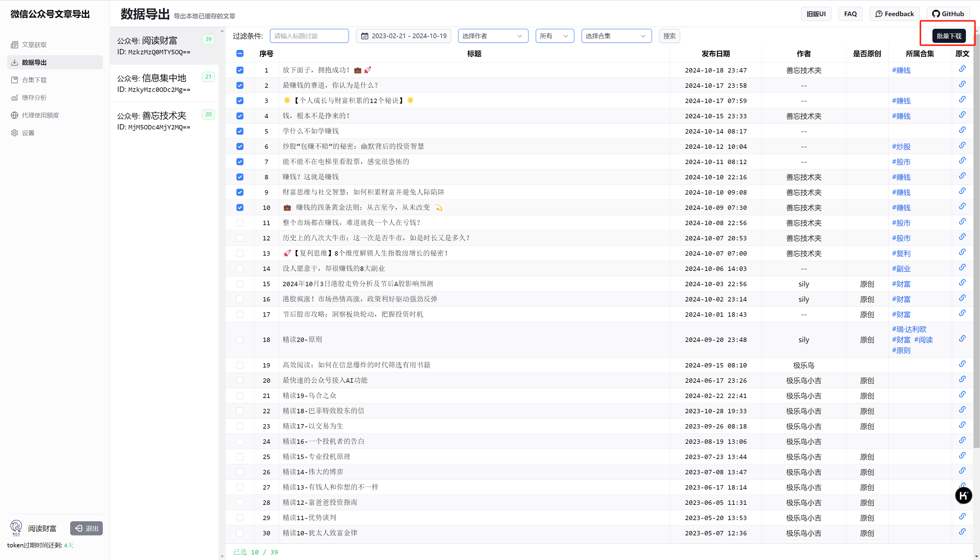Select account 公众号: 阅读财富
This screenshot has width=980, height=560.
(164, 46)
